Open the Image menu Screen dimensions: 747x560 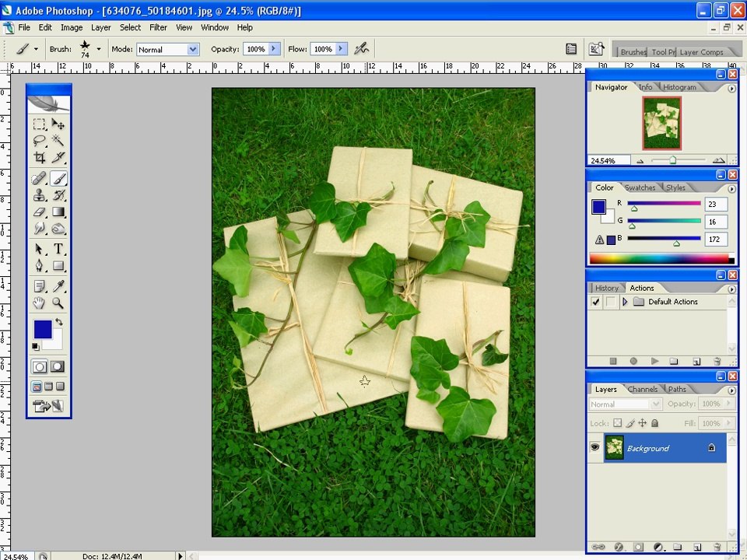pyautogui.click(x=72, y=28)
